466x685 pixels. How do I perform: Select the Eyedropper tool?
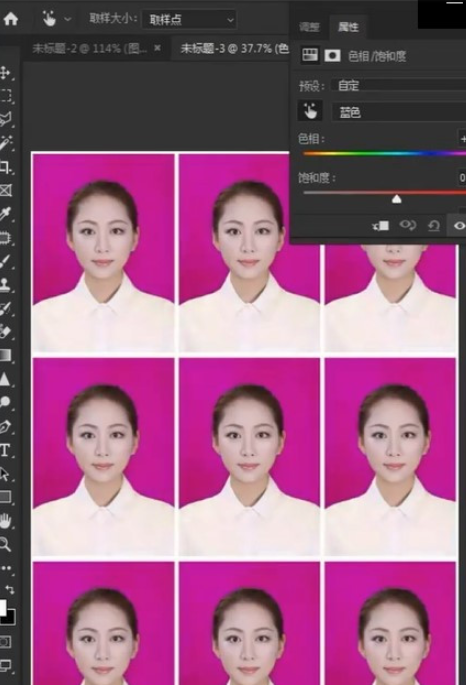point(5,214)
